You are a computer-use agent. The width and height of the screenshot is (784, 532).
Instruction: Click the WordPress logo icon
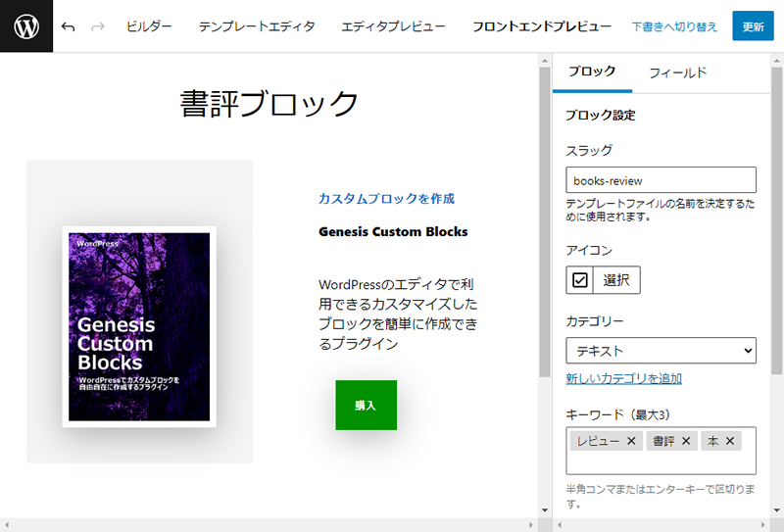click(26, 26)
